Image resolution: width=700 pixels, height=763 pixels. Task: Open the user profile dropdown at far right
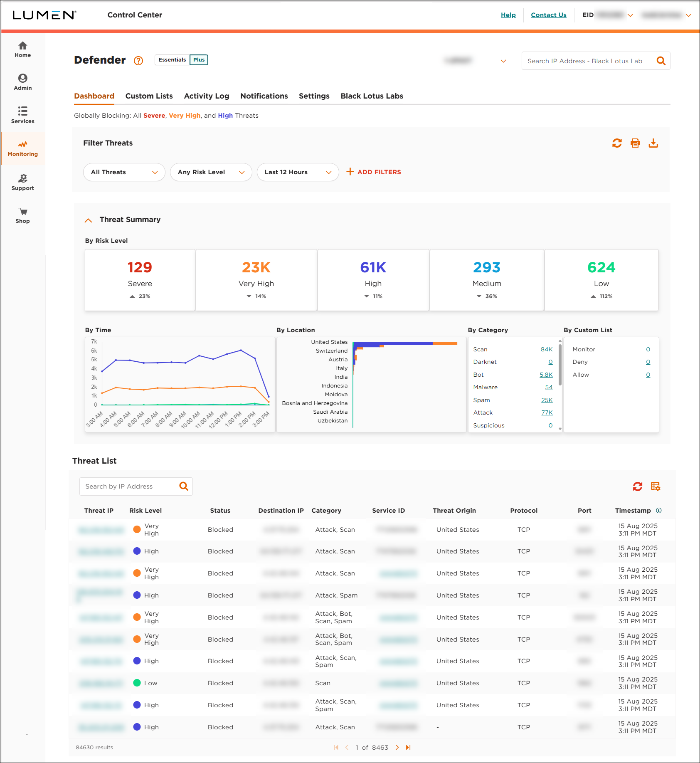tap(688, 15)
